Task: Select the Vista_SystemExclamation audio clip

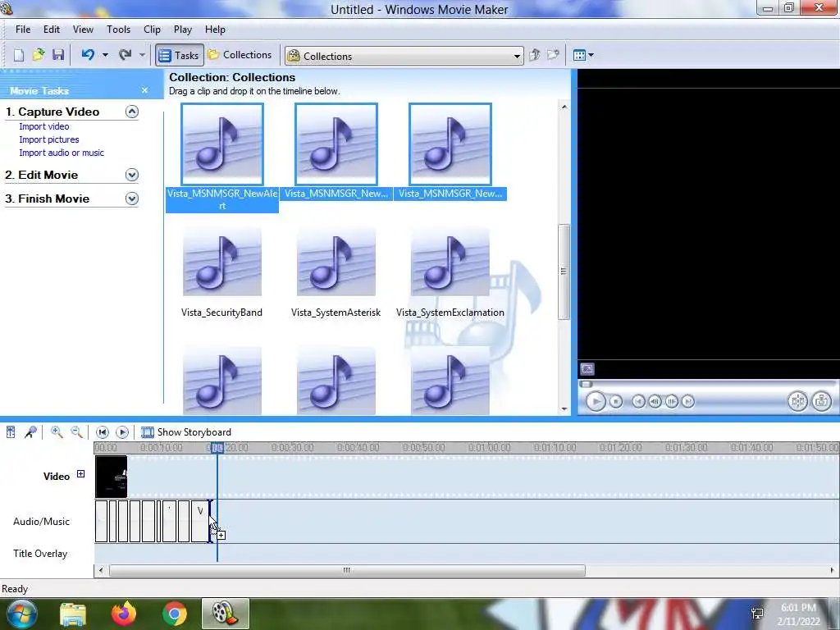Action: [x=450, y=262]
